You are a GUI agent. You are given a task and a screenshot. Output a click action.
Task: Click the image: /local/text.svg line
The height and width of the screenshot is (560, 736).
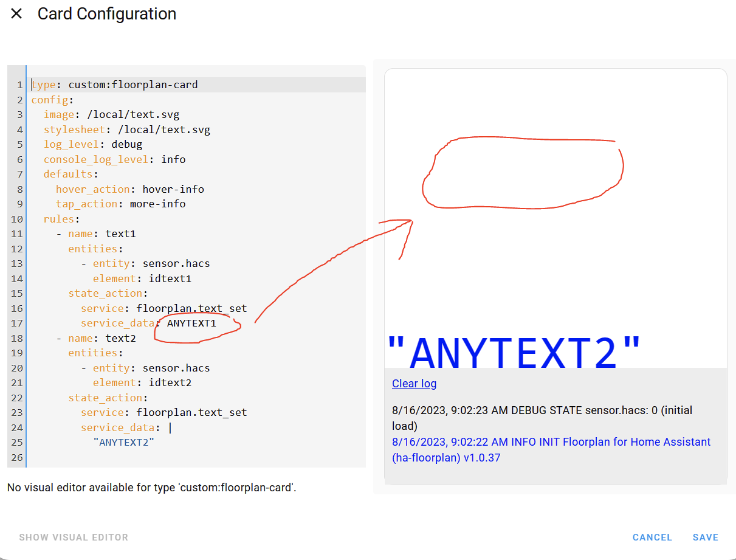coord(112,114)
